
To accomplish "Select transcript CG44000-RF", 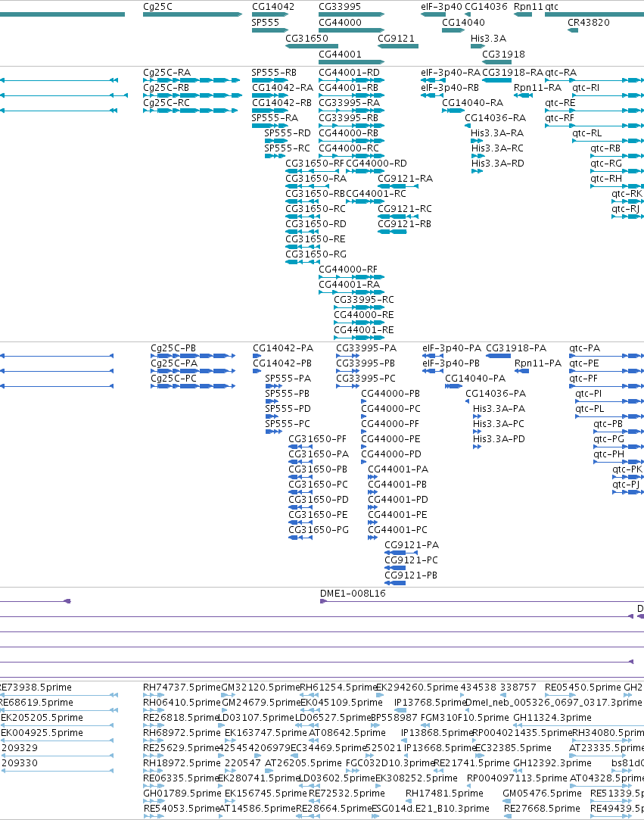I will [x=347, y=270].
